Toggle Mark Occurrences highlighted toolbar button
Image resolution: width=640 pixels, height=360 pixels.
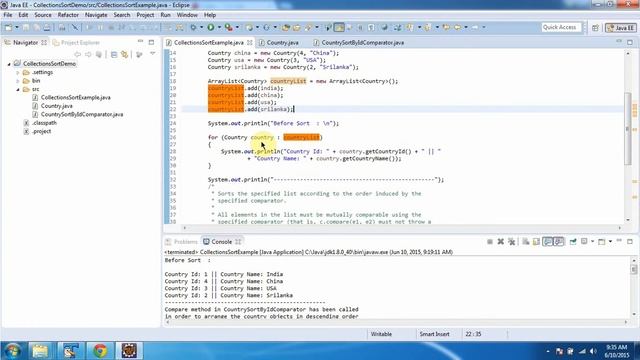click(339, 27)
